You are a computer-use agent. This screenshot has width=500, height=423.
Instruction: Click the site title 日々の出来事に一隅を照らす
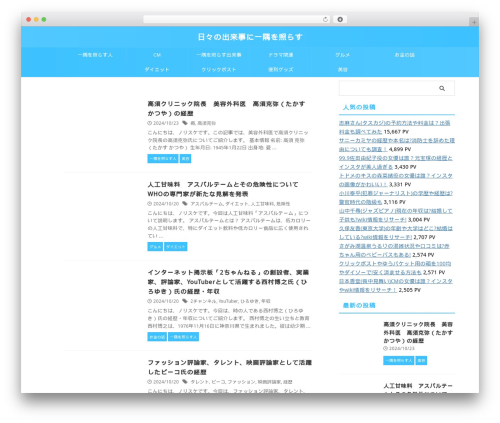click(250, 37)
